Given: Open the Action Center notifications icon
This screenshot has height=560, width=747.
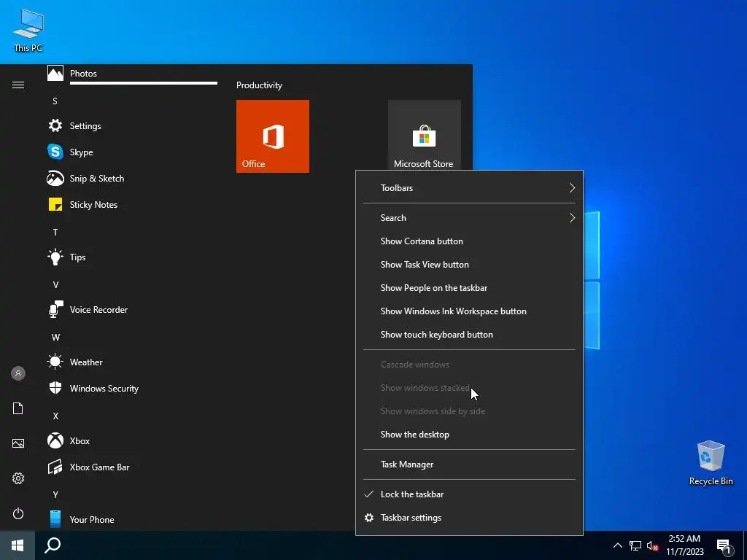Looking at the screenshot, I should 724,545.
